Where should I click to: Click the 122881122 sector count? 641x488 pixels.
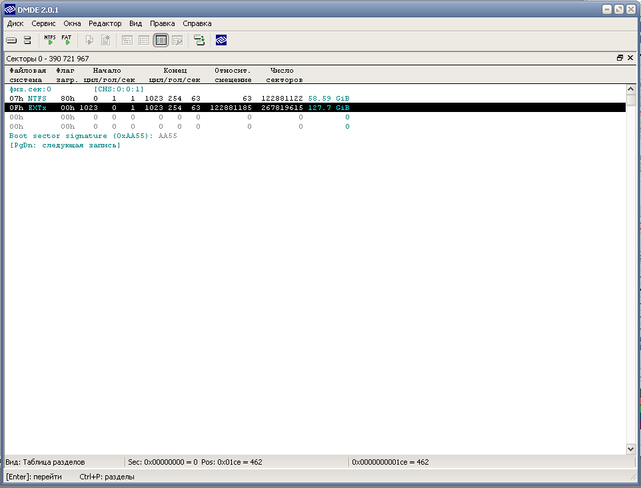(x=282, y=98)
